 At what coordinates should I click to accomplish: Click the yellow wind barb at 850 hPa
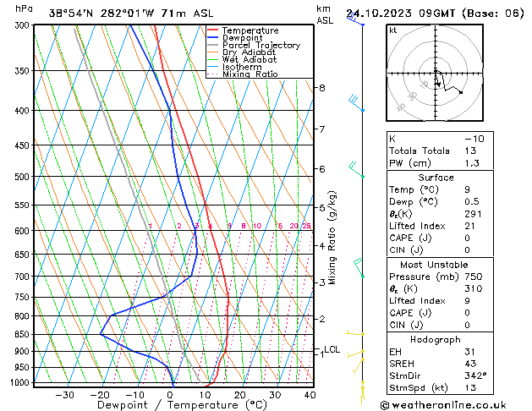(x=355, y=333)
